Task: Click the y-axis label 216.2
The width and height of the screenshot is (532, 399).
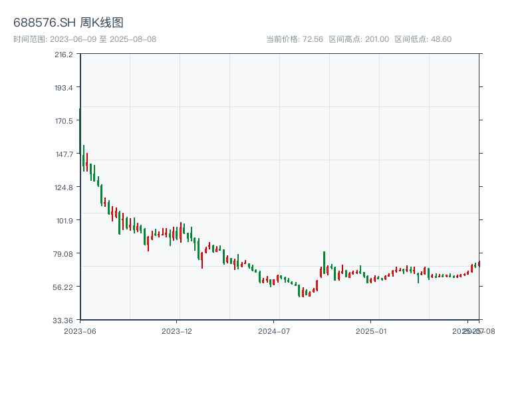Action: (64, 55)
